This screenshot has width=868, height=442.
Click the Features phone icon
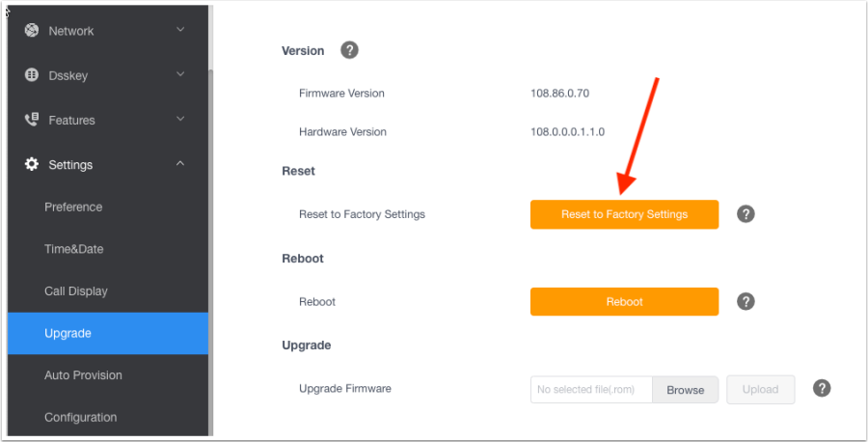(x=31, y=120)
